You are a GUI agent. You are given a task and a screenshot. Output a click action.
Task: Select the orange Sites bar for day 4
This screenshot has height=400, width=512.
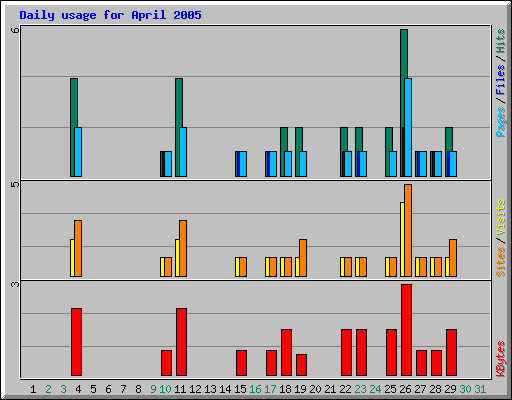[78, 248]
